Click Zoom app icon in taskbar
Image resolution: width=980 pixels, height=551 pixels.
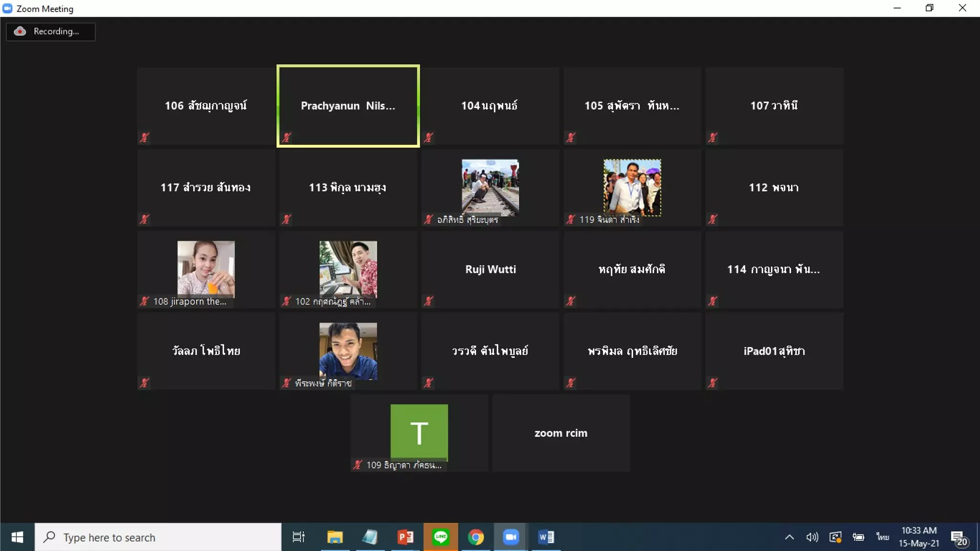click(x=511, y=537)
